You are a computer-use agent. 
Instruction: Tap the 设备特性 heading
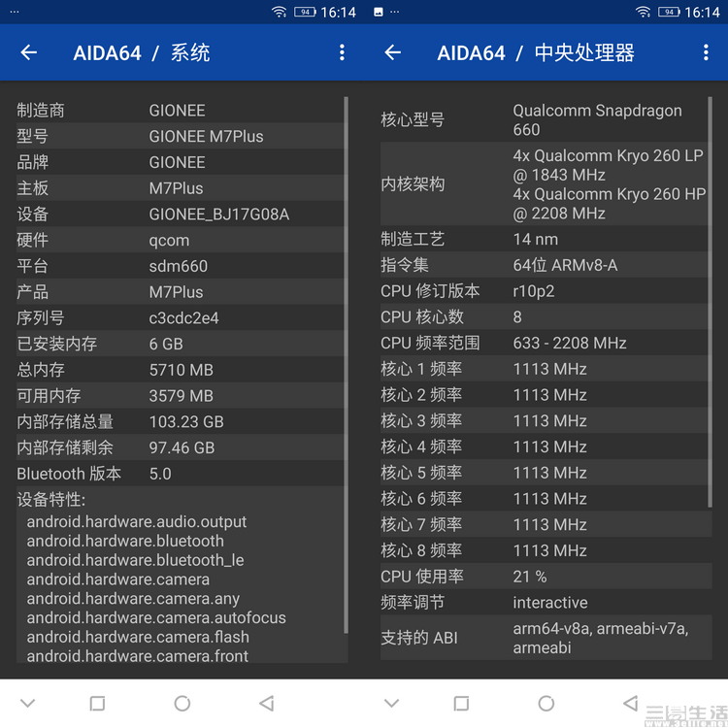point(51,500)
